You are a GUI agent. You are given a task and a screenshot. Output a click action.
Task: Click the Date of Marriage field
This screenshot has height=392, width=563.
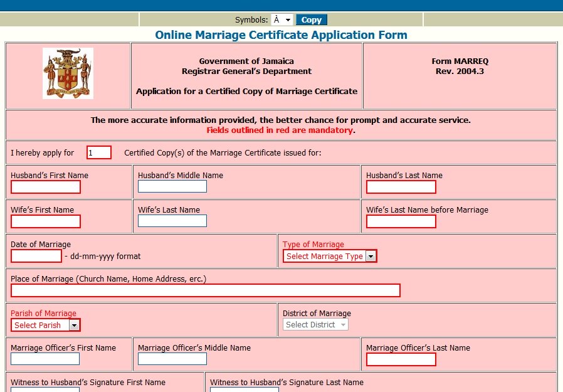pyautogui.click(x=36, y=255)
